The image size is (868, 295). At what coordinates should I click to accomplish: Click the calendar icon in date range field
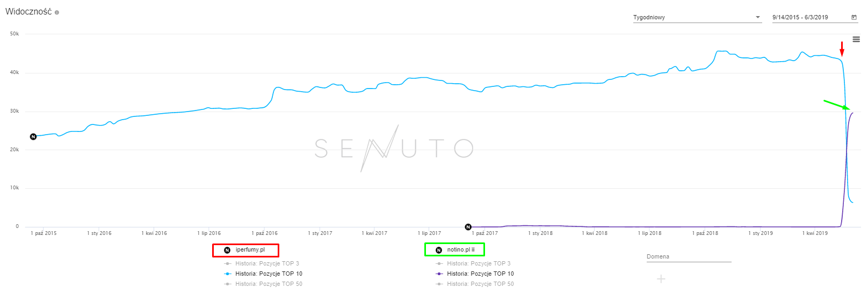click(x=854, y=18)
